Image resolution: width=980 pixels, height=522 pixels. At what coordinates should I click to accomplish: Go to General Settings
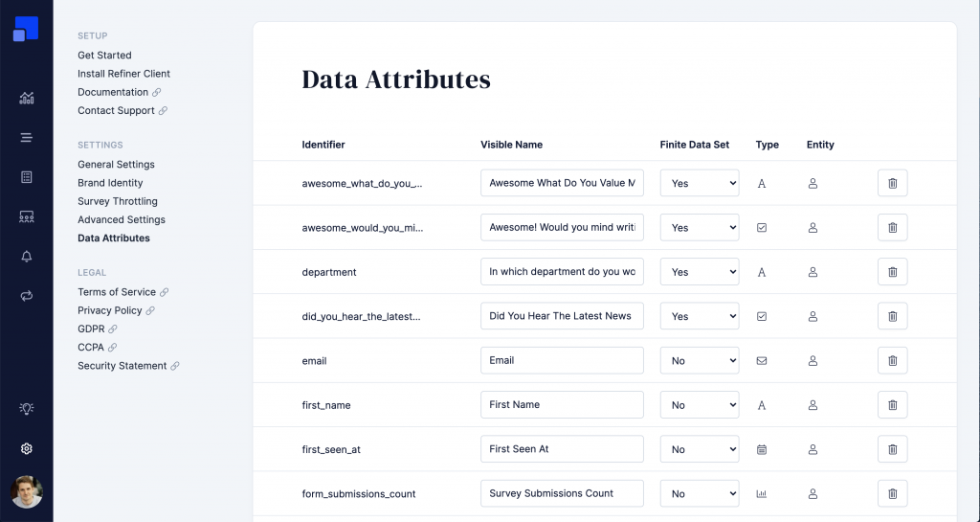pos(116,165)
